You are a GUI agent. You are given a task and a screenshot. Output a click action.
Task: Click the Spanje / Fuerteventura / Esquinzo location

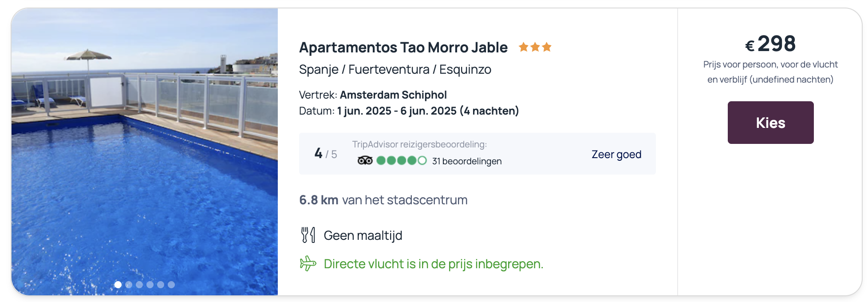(x=395, y=70)
